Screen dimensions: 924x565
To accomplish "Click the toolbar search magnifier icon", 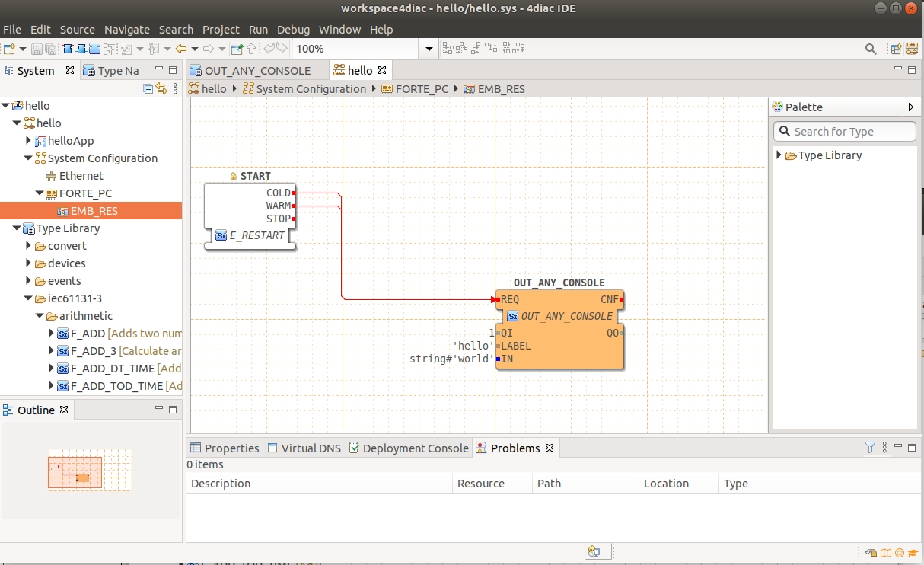I will pos(871,49).
